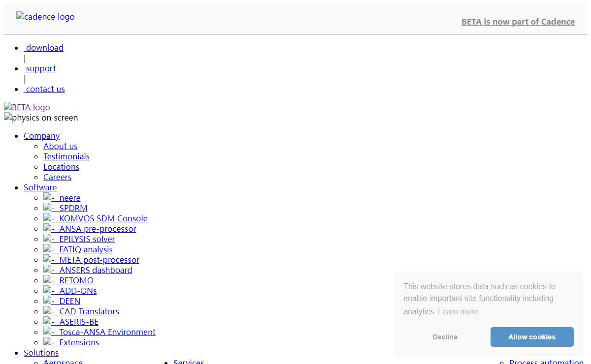Open the ANSERS dashboard link
Image resolution: width=591 pixels, height=364 pixels.
(88, 270)
